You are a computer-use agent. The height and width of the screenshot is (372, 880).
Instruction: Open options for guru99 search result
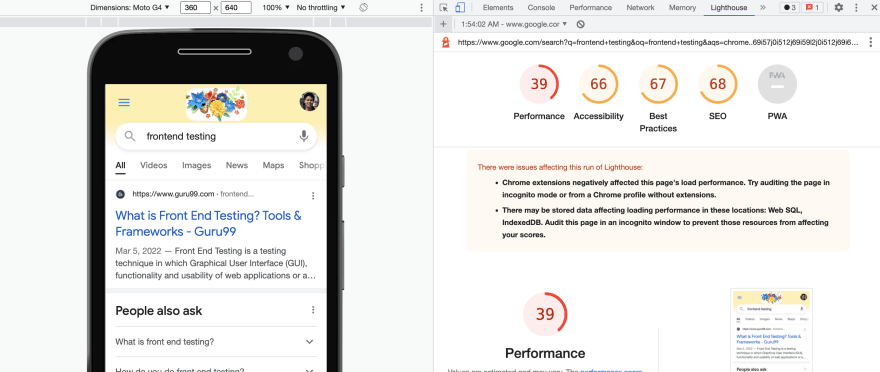(313, 196)
